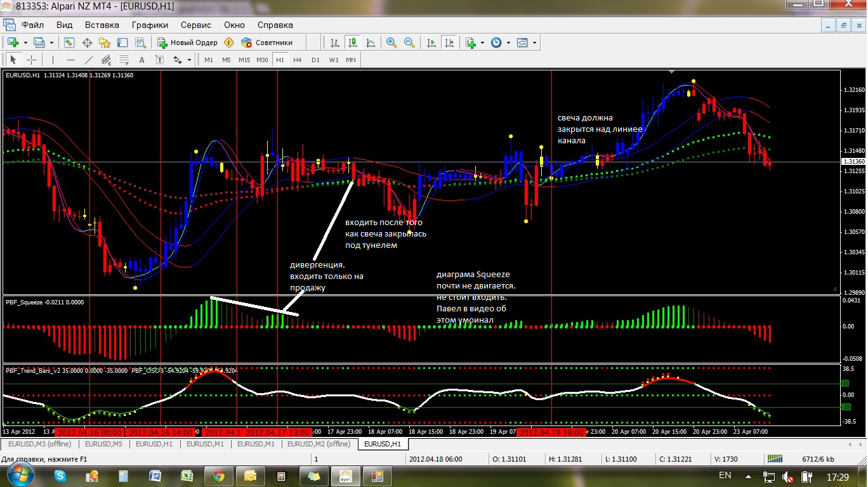Switch to EURUSD,M3 (offline) chart tab
Viewport: 868px width, 487px height.
pos(39,444)
